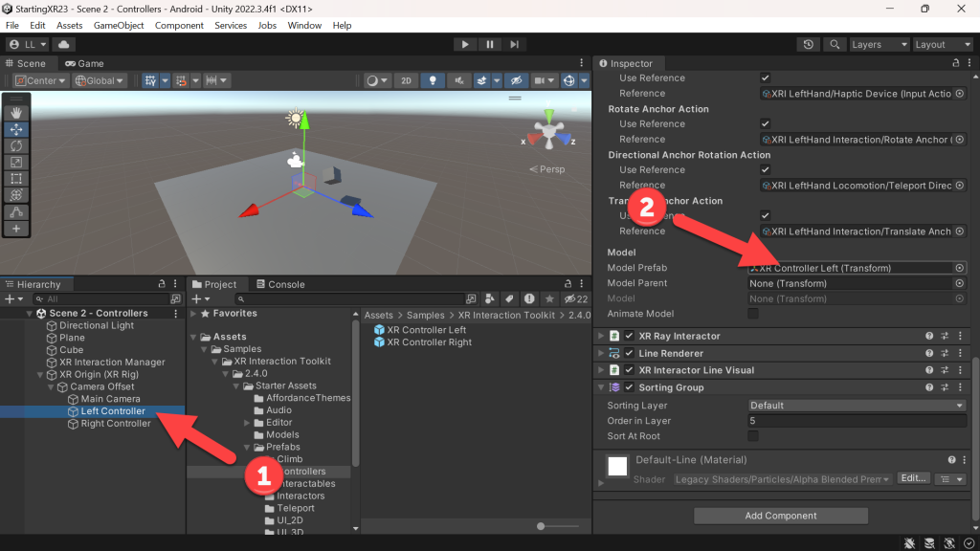Select the Hand view tool

click(16, 113)
